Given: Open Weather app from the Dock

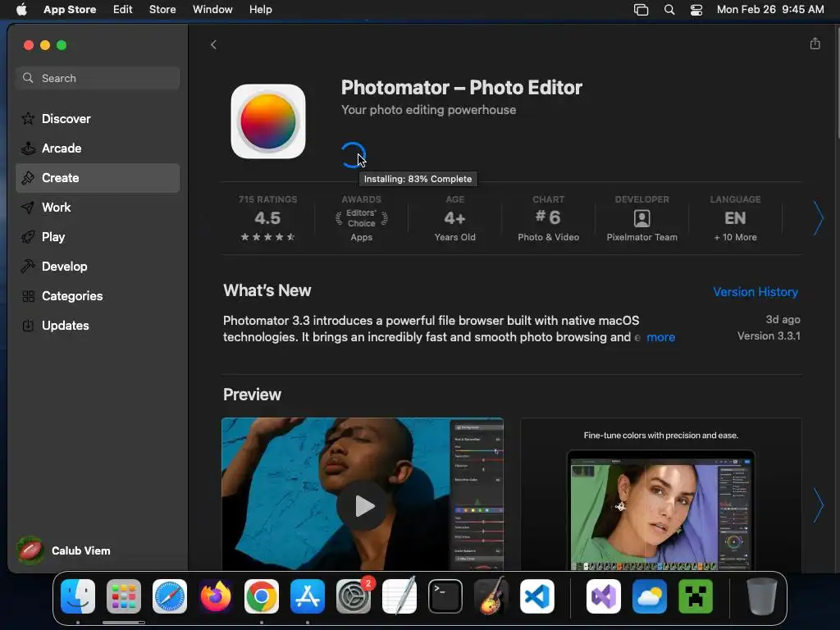Looking at the screenshot, I should point(650,596).
